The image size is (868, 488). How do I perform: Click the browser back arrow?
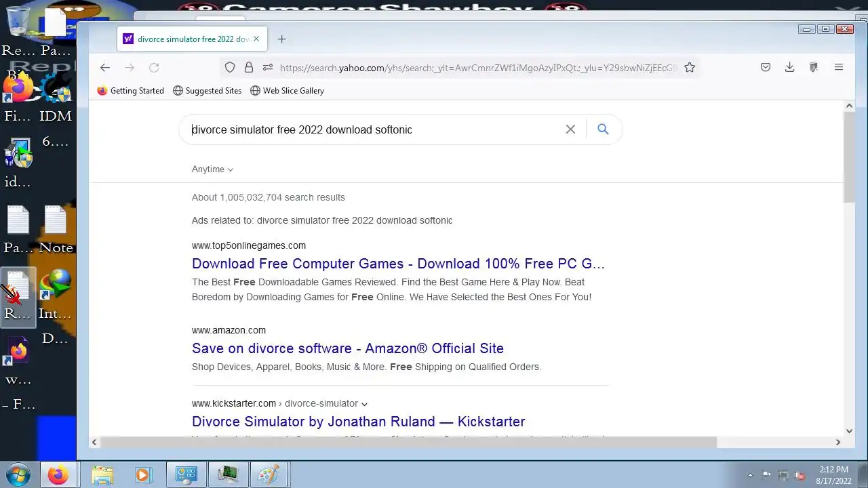[104, 67]
